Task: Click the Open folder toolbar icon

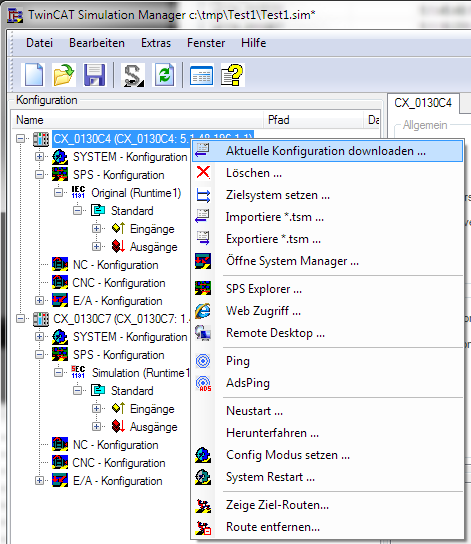Action: point(64,75)
